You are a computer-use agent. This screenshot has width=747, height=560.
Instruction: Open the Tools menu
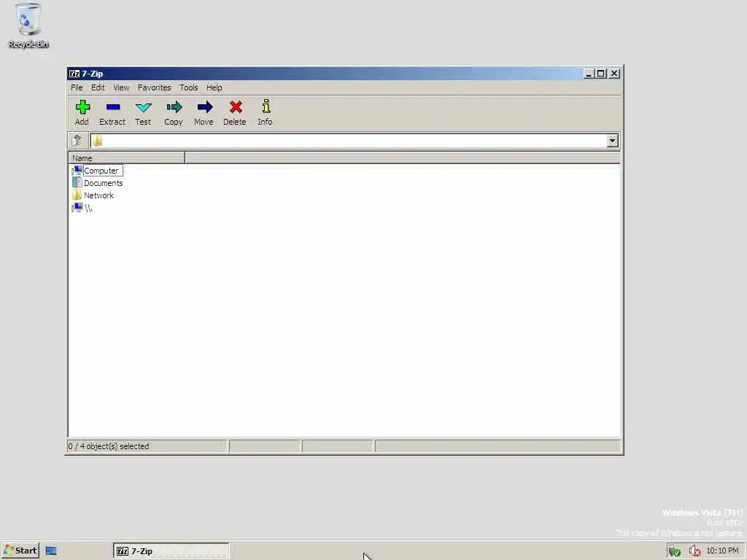189,87
